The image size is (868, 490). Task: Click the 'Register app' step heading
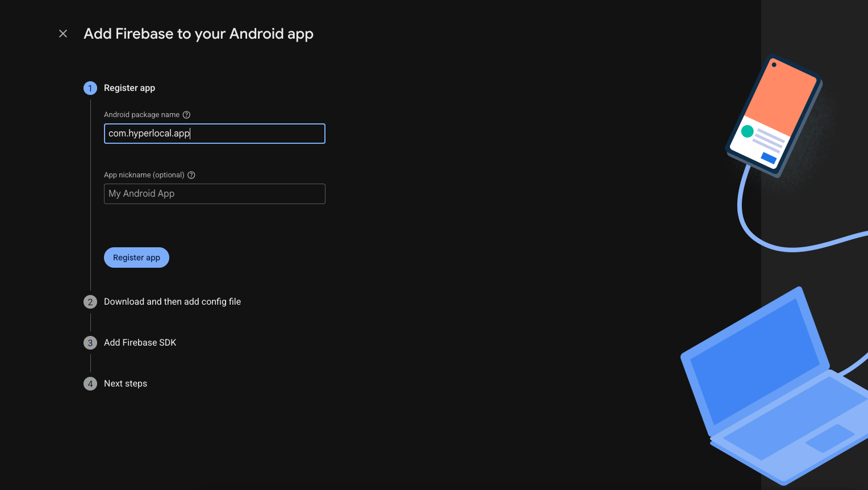click(x=130, y=88)
